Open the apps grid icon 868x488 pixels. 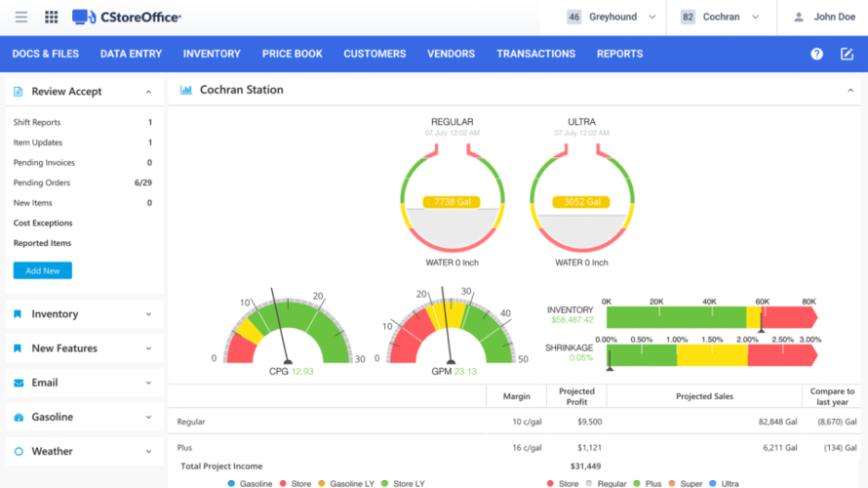click(52, 18)
